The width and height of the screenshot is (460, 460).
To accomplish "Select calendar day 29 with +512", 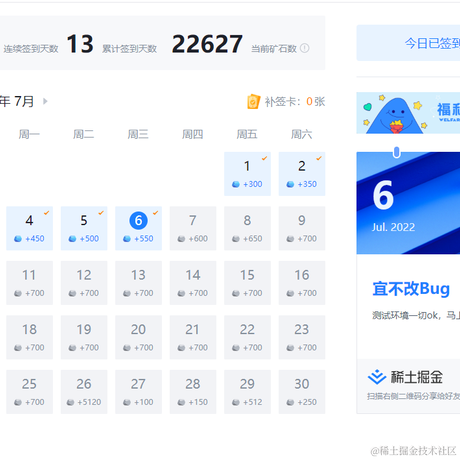I will point(247,392).
